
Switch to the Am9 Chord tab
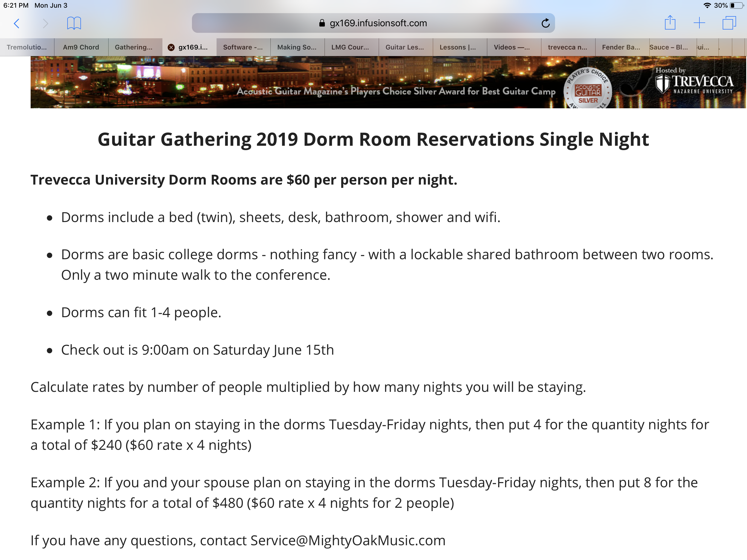(81, 47)
